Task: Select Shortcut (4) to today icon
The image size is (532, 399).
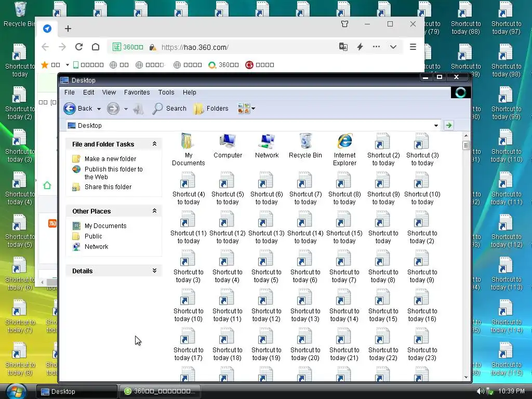Action: (x=189, y=188)
